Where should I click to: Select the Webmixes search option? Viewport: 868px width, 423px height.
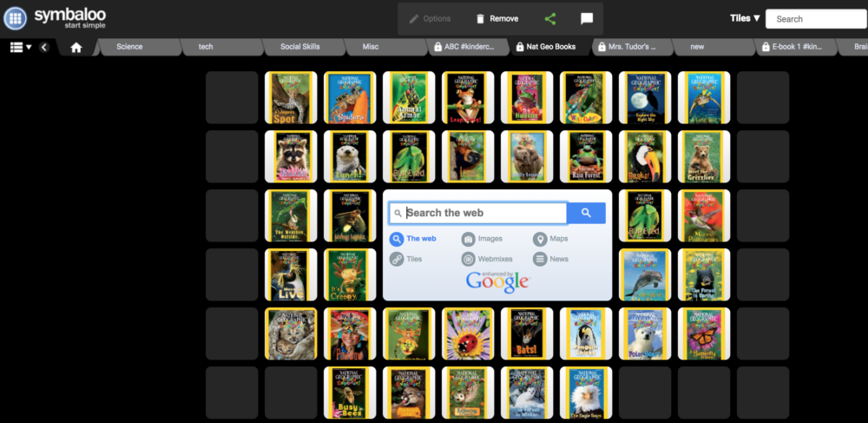487,259
